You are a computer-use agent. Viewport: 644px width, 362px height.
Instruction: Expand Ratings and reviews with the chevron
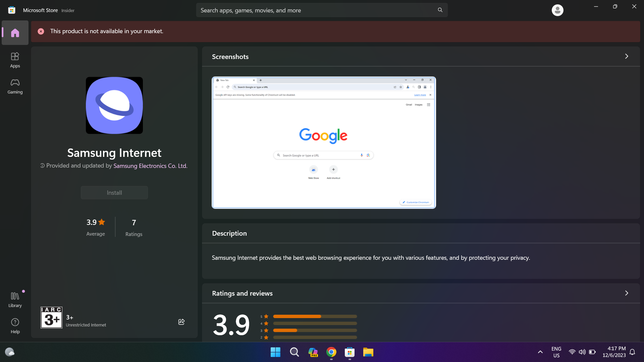(x=627, y=293)
